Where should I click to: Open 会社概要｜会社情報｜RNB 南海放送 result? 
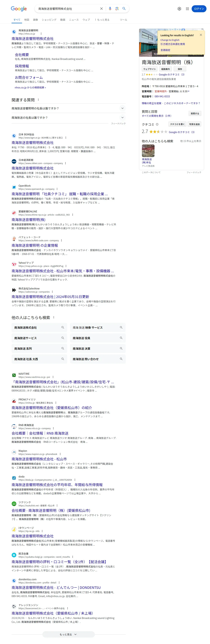(40, 433)
